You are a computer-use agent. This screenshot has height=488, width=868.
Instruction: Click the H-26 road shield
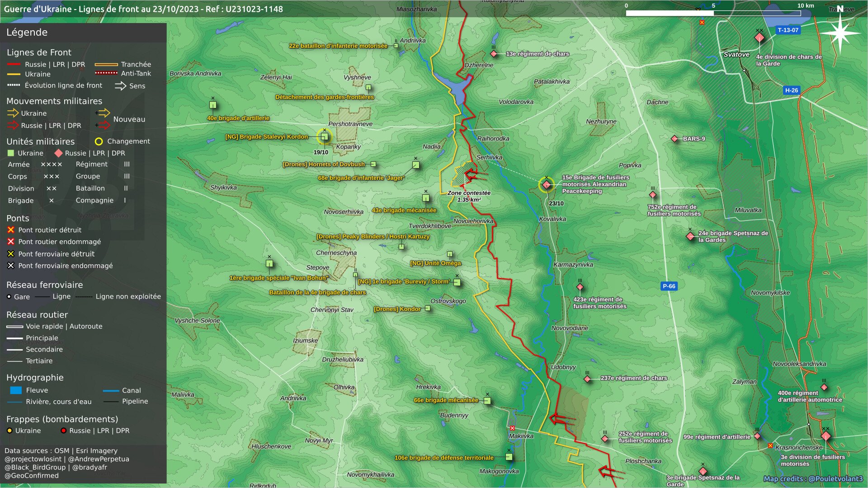point(792,90)
